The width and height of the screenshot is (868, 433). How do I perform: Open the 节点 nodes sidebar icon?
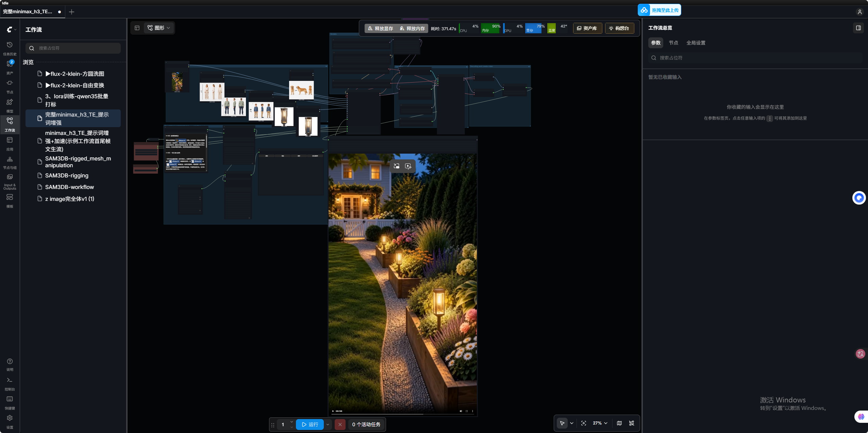click(10, 86)
